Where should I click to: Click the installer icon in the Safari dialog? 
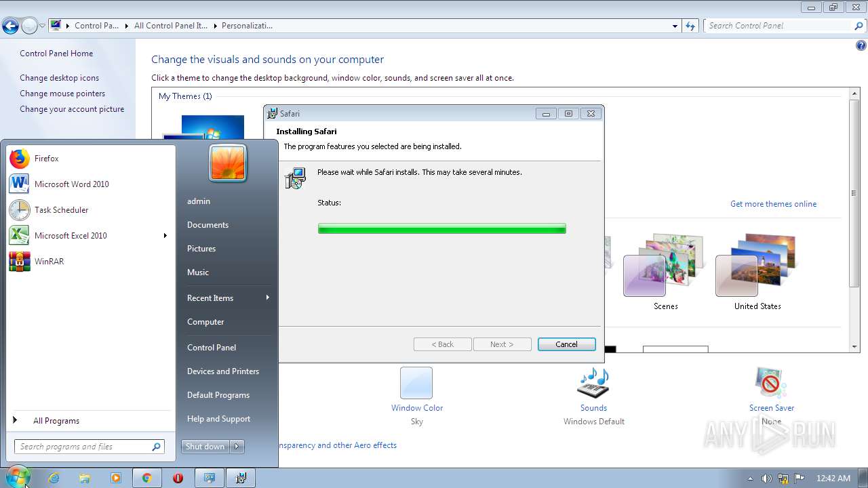(x=295, y=178)
